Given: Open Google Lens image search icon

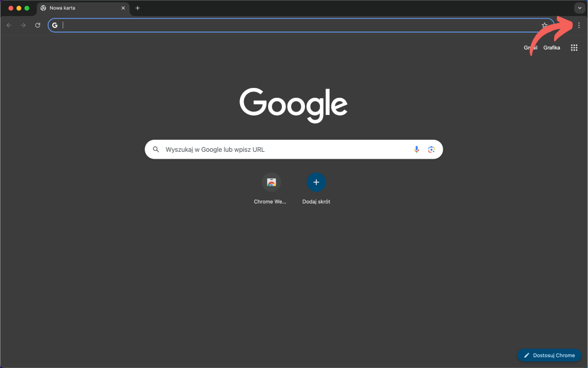Looking at the screenshot, I should (x=431, y=149).
